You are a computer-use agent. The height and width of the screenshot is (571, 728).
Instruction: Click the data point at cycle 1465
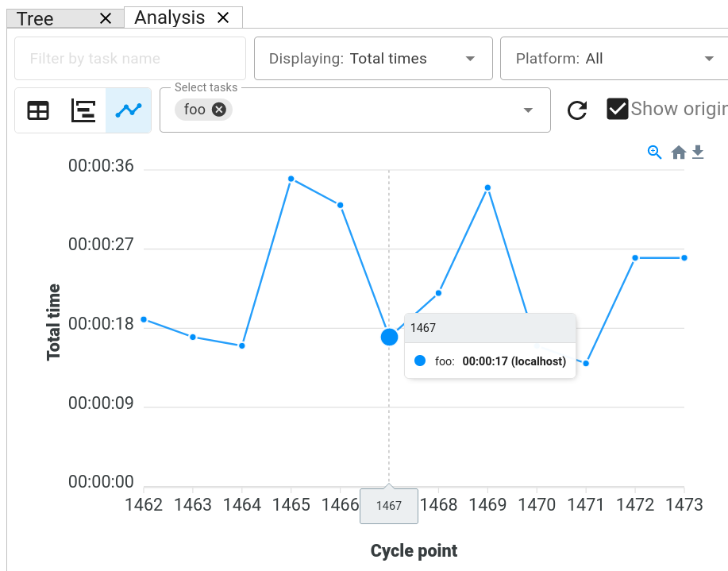click(x=291, y=179)
